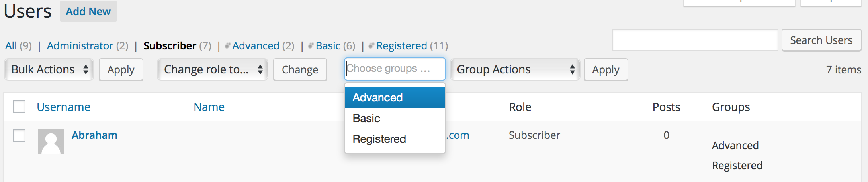The height and width of the screenshot is (182, 868).
Task: Expand the Change role to dropdown
Action: point(213,69)
